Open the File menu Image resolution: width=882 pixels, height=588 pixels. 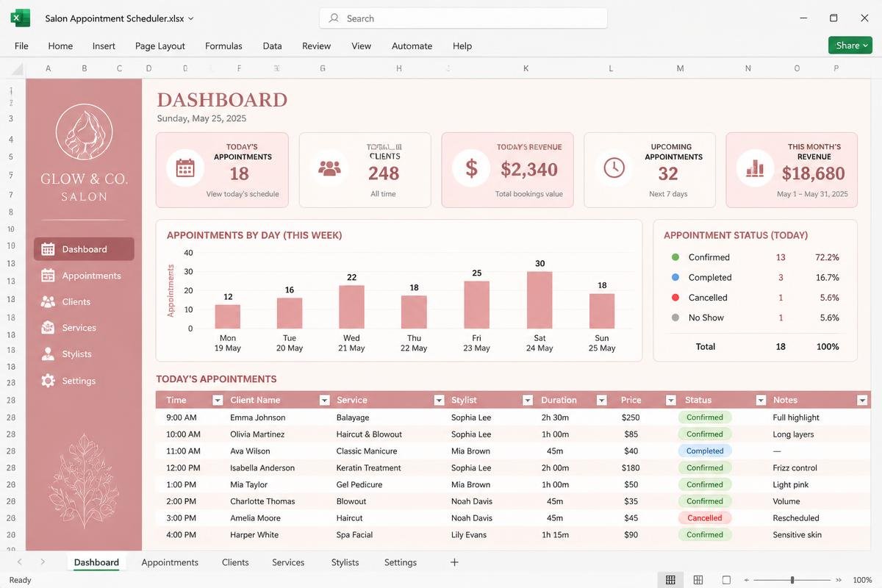(x=21, y=46)
